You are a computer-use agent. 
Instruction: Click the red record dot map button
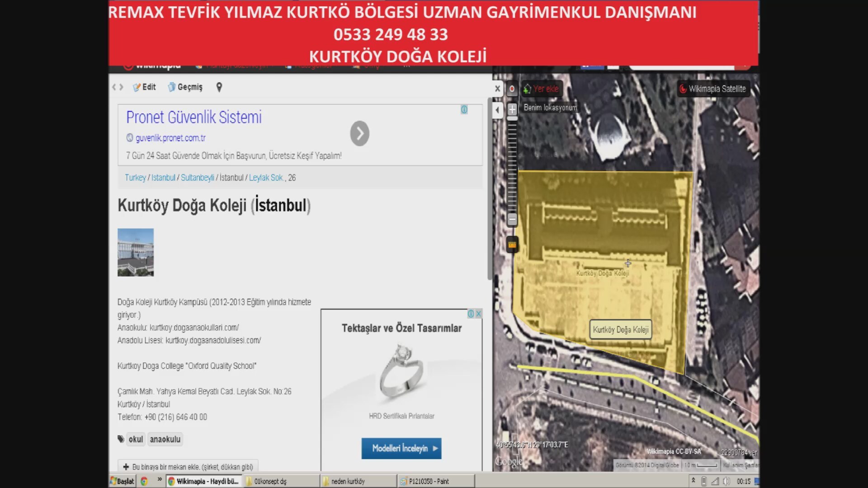[512, 89]
